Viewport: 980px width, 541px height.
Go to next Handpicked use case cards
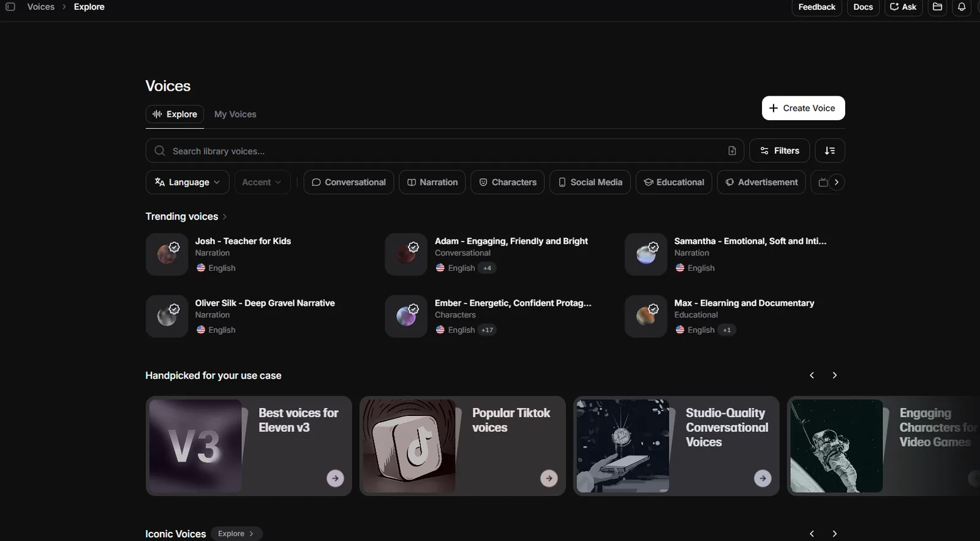[834, 375]
